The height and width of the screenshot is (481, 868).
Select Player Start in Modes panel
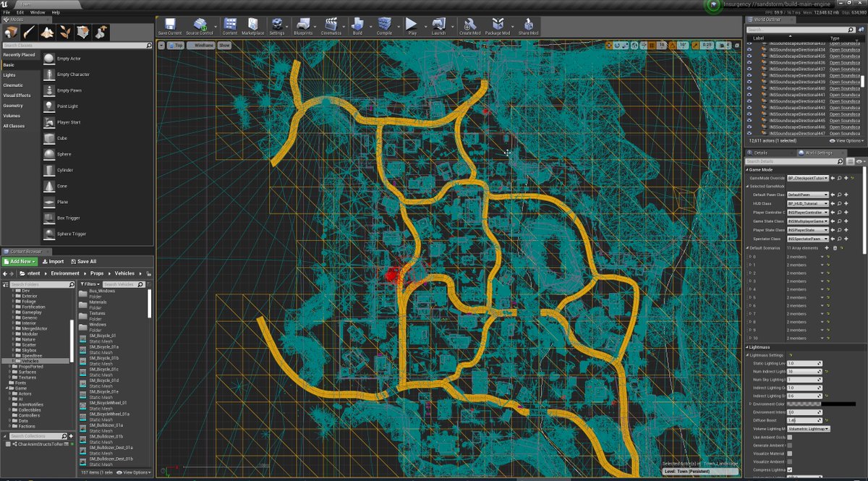coord(97,122)
